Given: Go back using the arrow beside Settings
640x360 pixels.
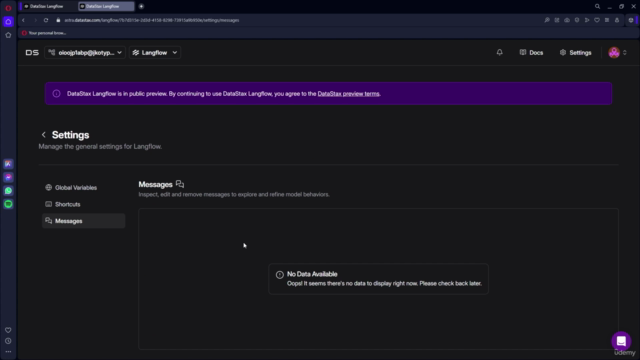Looking at the screenshot, I should (44, 135).
